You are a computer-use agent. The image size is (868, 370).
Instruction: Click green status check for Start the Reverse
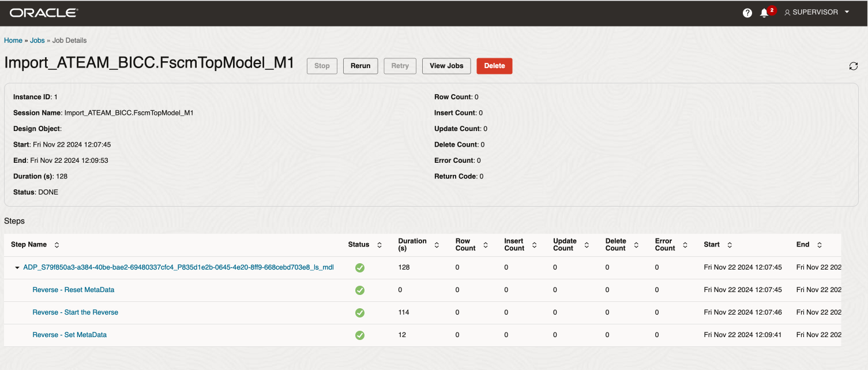[360, 313]
